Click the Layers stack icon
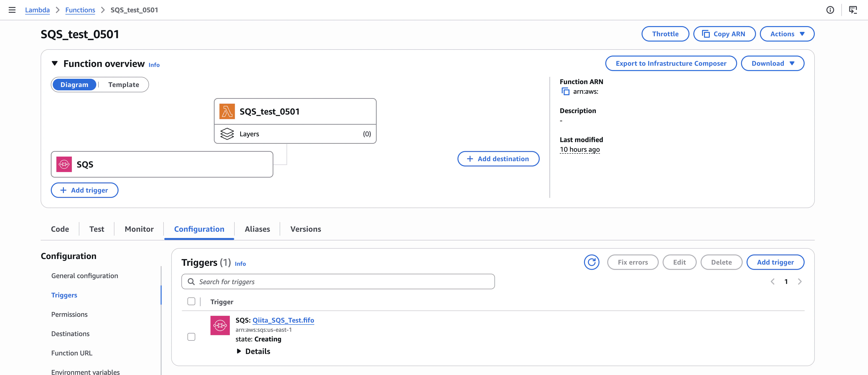The width and height of the screenshot is (868, 375). click(227, 134)
